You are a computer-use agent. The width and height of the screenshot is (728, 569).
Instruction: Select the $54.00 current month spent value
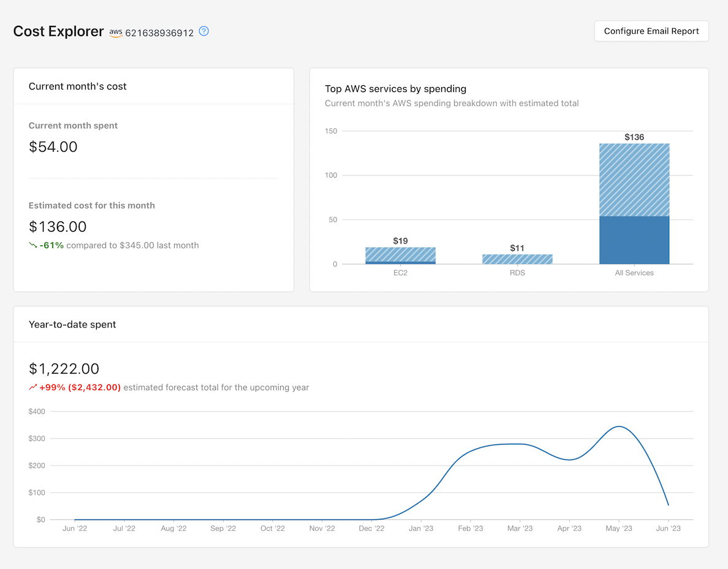click(53, 147)
